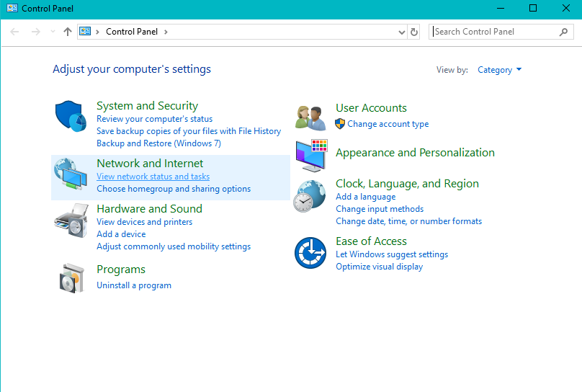Open Hardware and Sound category
This screenshot has height=392, width=582.
click(149, 209)
